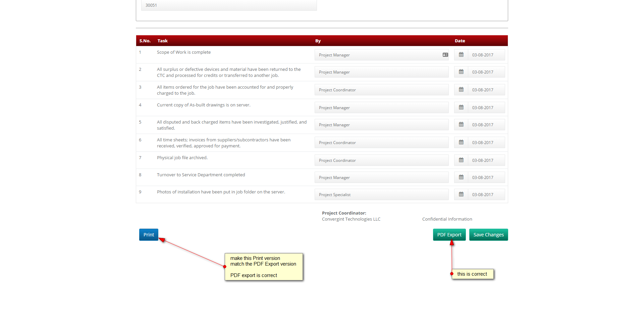Edit date field for disputed items row 5

pos(486,125)
